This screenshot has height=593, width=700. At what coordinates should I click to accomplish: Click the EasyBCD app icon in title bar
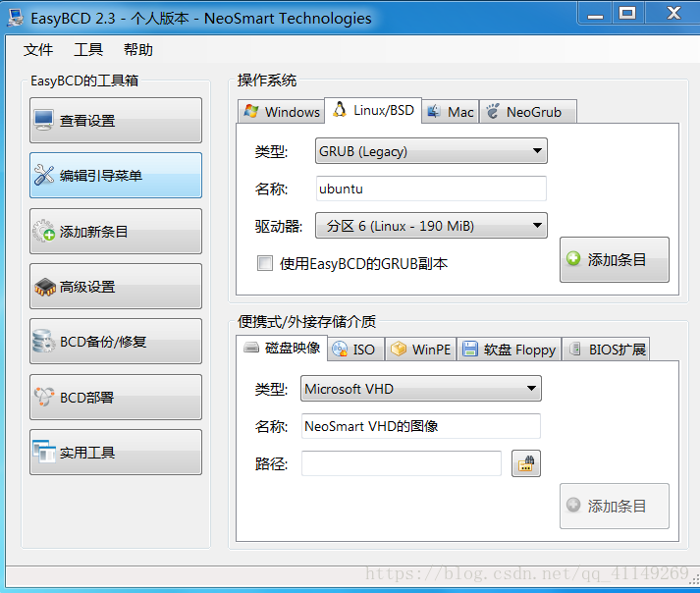[x=16, y=18]
